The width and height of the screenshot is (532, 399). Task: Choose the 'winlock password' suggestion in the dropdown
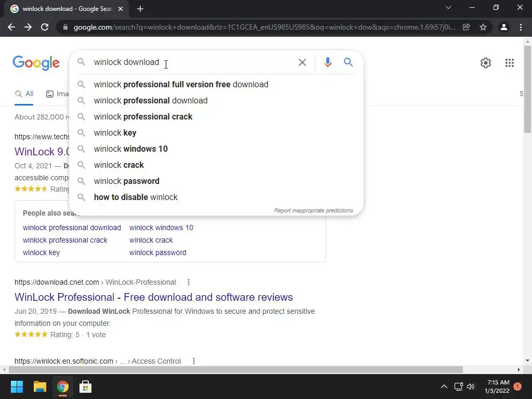(216, 181)
